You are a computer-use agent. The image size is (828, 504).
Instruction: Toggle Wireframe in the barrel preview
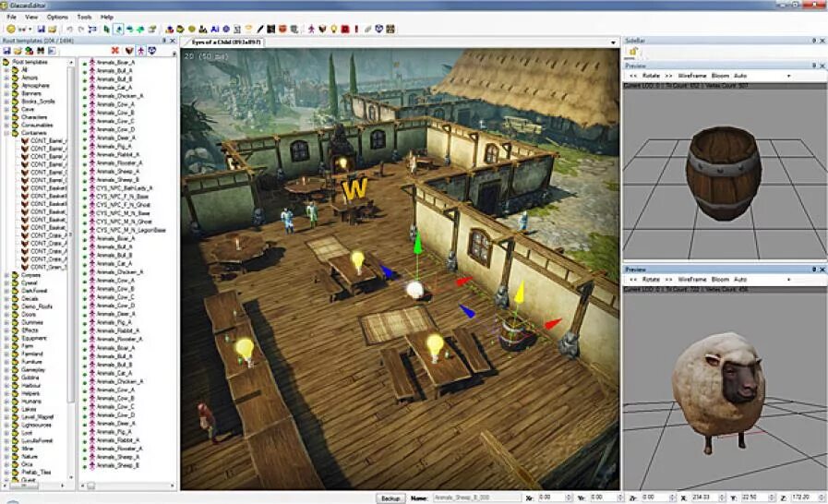pyautogui.click(x=691, y=76)
